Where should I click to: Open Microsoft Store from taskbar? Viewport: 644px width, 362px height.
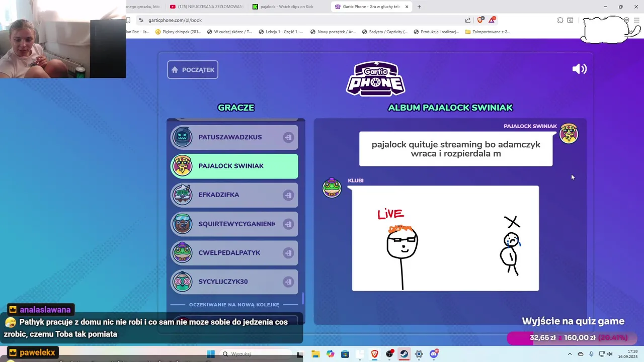(x=345, y=354)
